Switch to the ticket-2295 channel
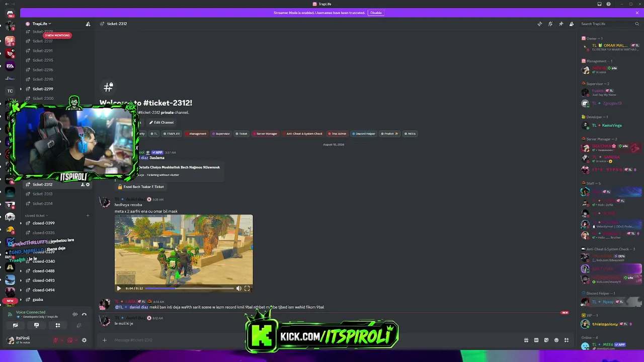 tap(57, 60)
